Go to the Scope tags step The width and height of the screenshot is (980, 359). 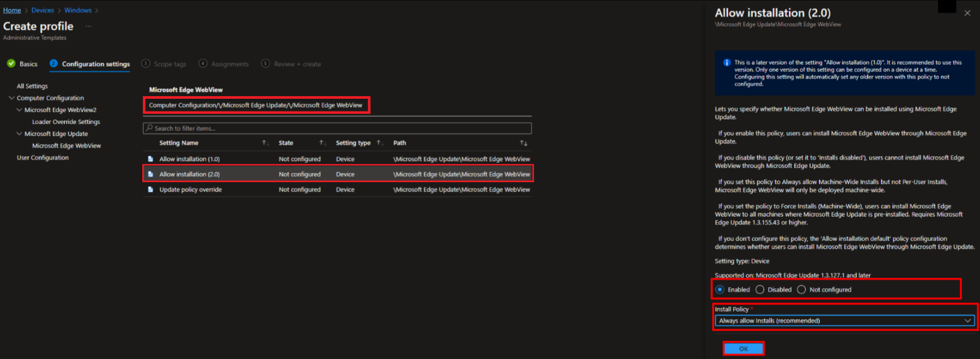pos(170,64)
